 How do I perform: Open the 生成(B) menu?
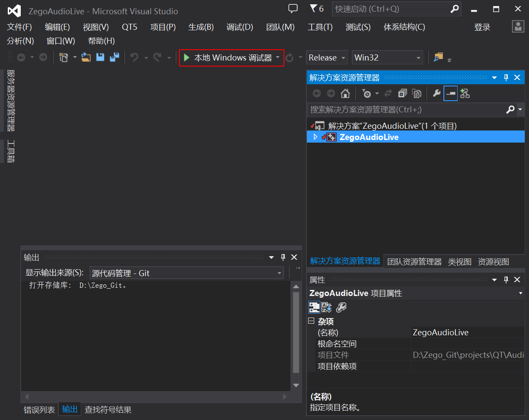[201, 27]
